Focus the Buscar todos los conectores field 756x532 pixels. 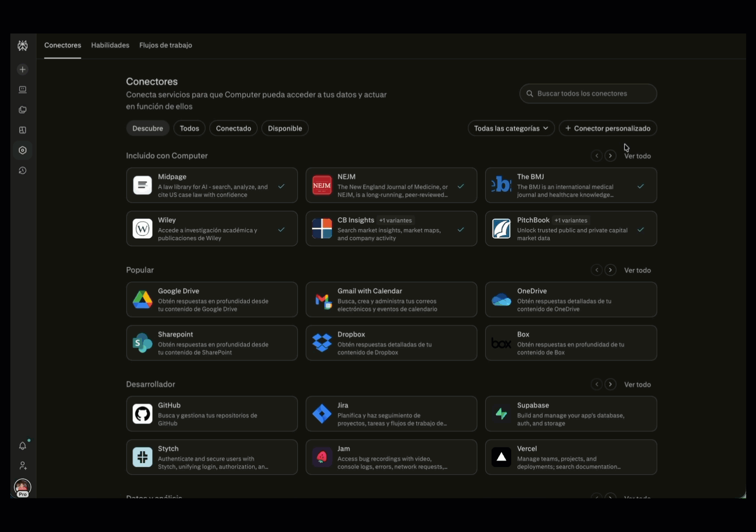pos(588,94)
